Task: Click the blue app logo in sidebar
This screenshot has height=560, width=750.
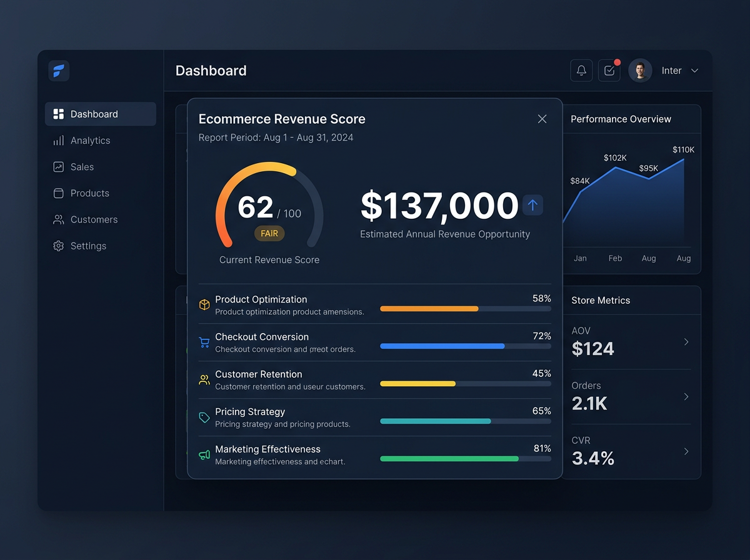Action: click(x=59, y=71)
